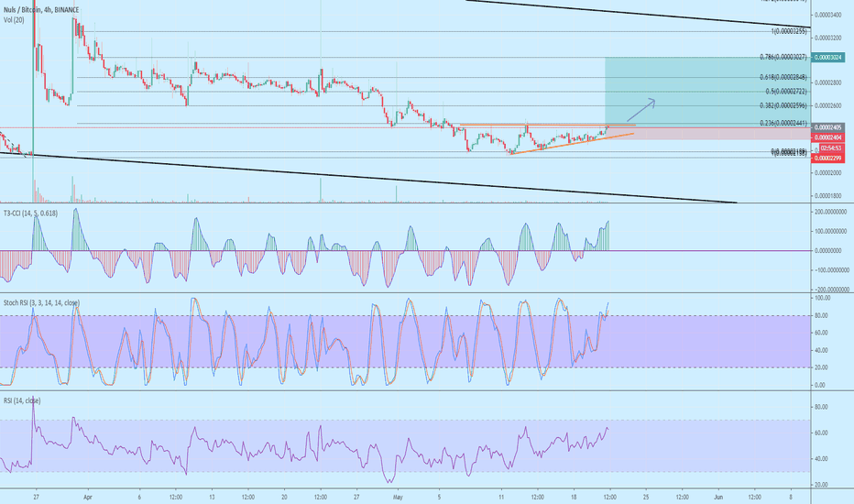The width and height of the screenshot is (854, 504).
Task: Click 60.00 on the Stoch RSI axis
Action: click(x=821, y=333)
